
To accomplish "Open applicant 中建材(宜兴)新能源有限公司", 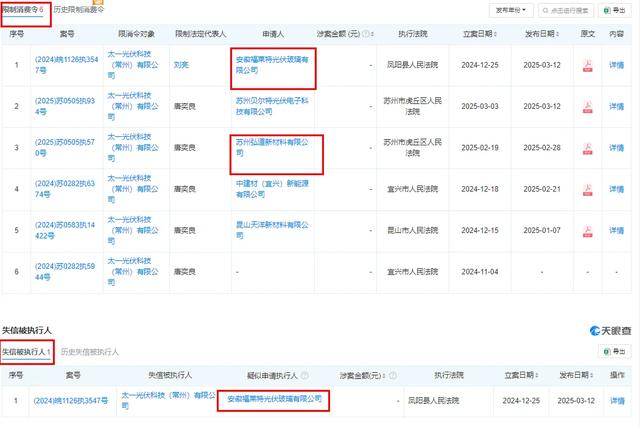I will (272, 189).
